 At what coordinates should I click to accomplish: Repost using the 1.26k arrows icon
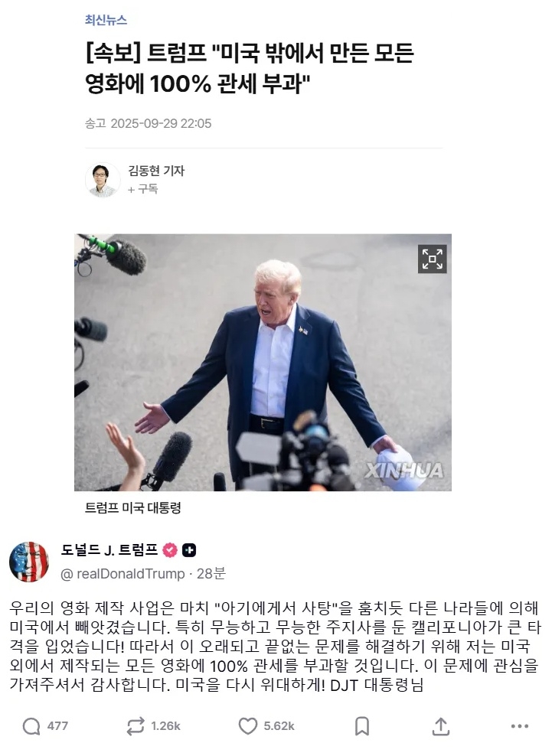136,726
